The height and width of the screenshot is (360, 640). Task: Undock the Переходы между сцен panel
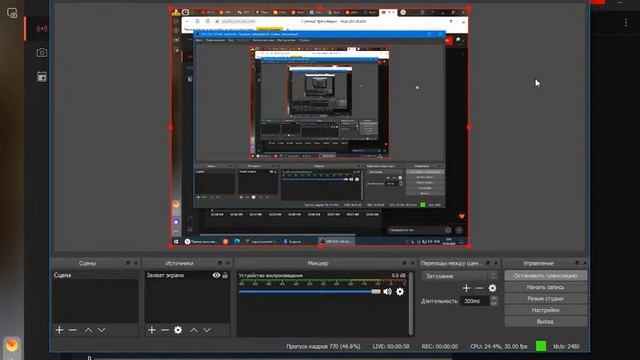[488, 263]
